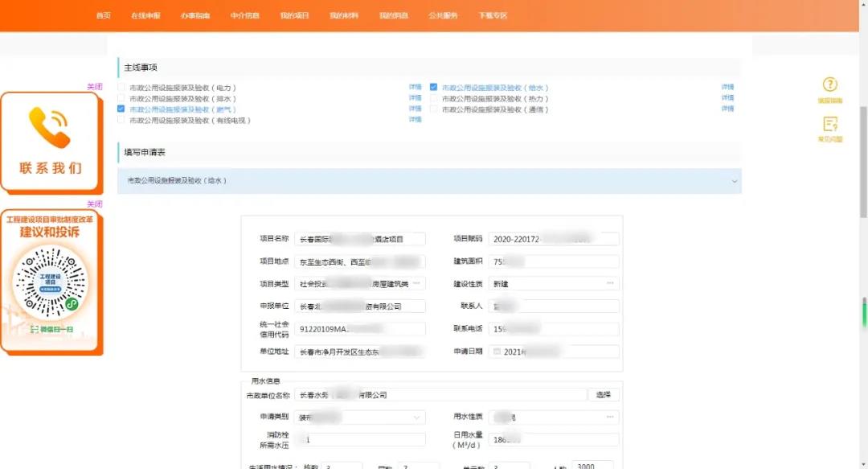
Task: Open 建设性质 picker via its ellipsis icon
Action: pyautogui.click(x=609, y=283)
